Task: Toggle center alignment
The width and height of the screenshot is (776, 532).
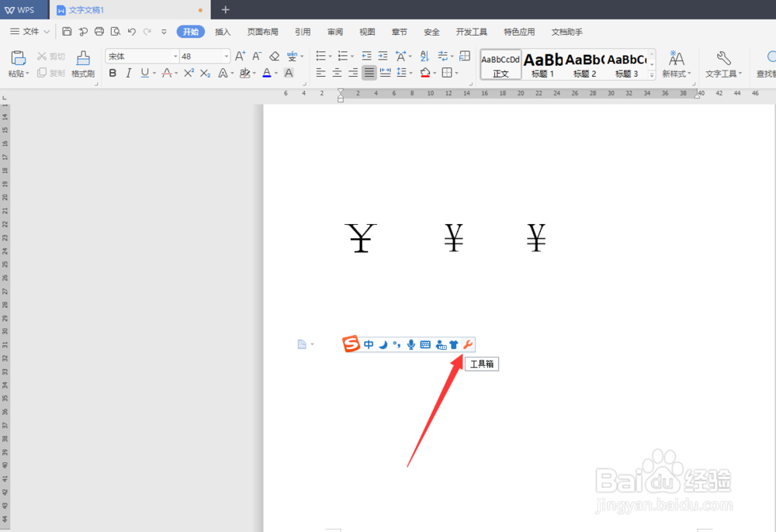Action: 337,73
